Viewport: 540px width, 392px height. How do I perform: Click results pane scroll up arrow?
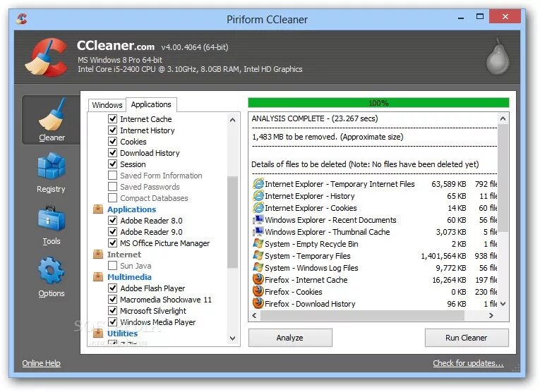tap(503, 118)
